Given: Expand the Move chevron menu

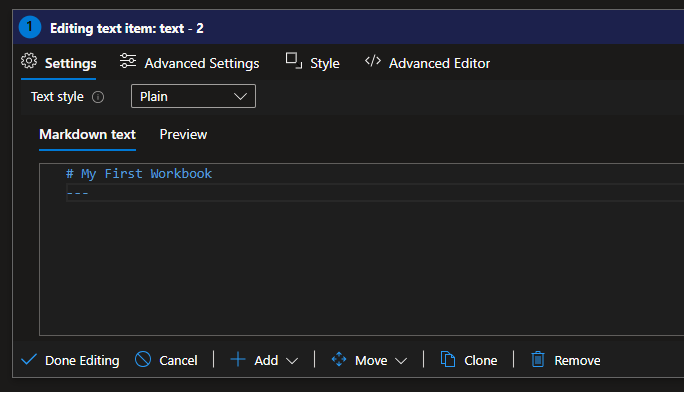Looking at the screenshot, I should coord(401,361).
